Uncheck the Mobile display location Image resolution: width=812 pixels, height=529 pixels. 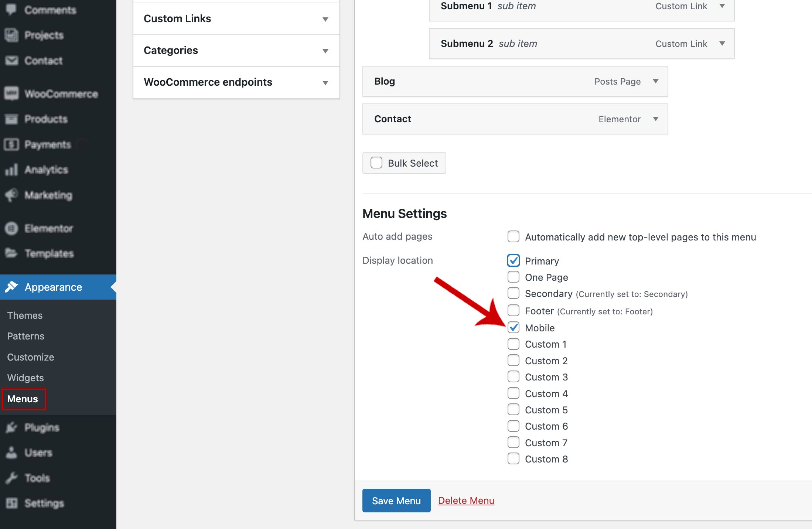(x=514, y=327)
